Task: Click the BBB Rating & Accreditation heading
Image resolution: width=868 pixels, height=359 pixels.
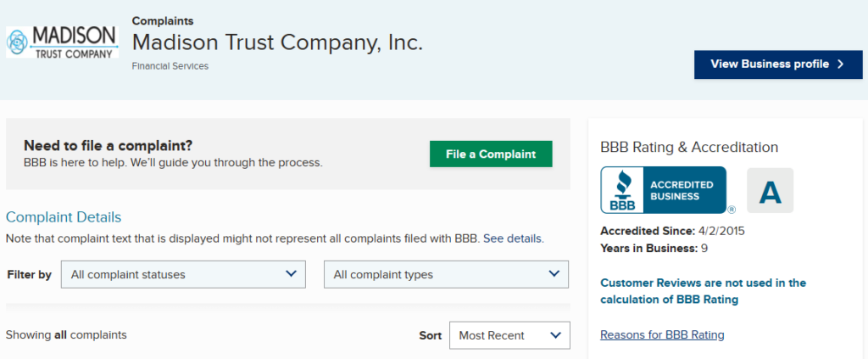Action: (x=689, y=147)
